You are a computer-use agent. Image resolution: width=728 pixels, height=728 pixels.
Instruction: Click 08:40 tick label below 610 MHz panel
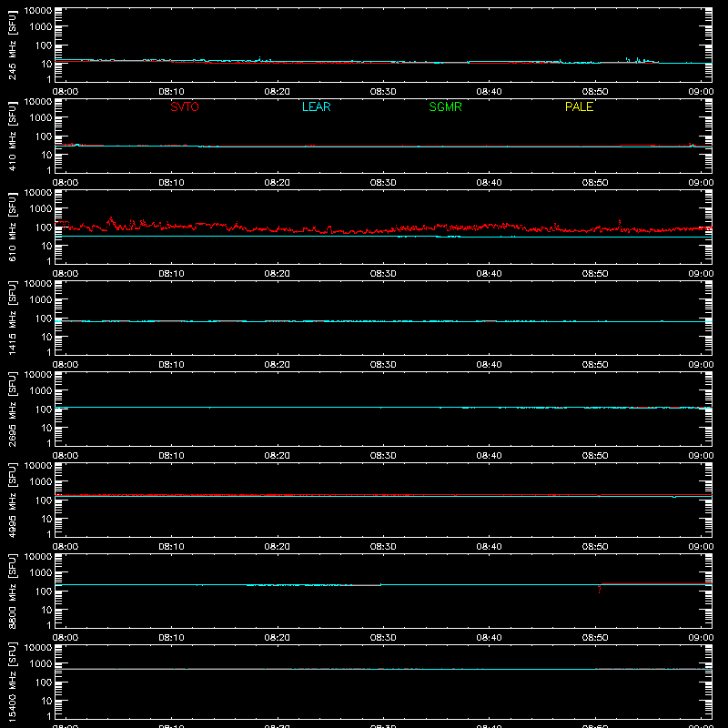(x=489, y=274)
